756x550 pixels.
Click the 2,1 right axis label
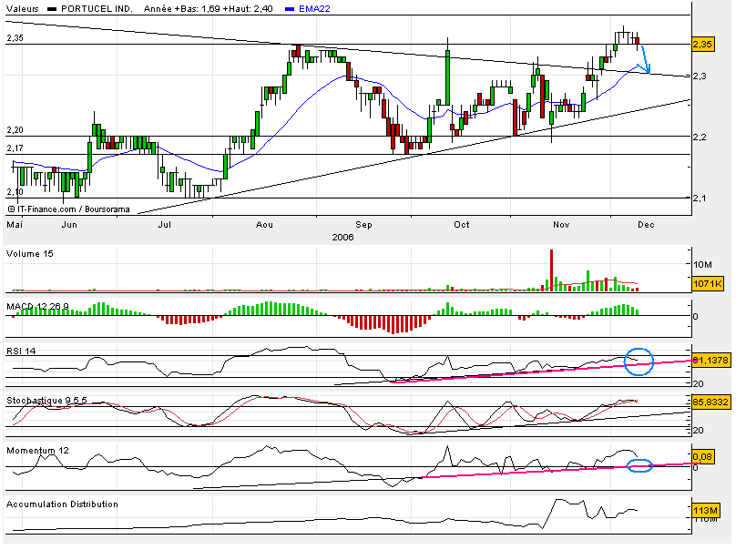click(x=700, y=199)
